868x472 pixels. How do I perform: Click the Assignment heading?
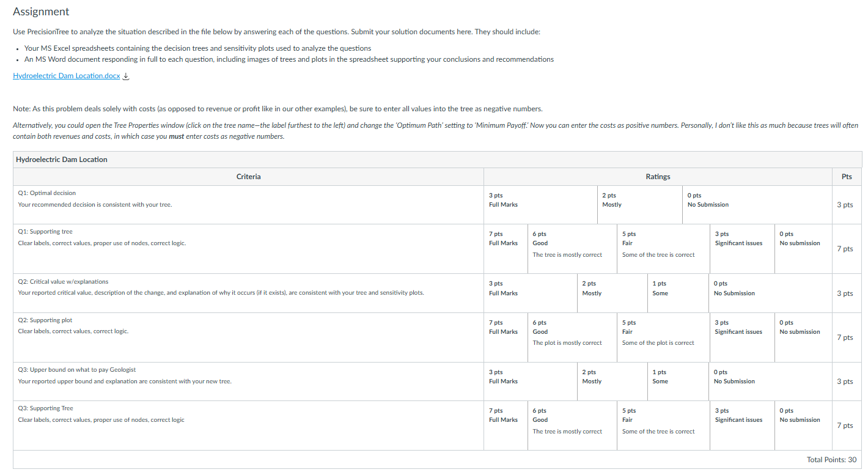(41, 12)
